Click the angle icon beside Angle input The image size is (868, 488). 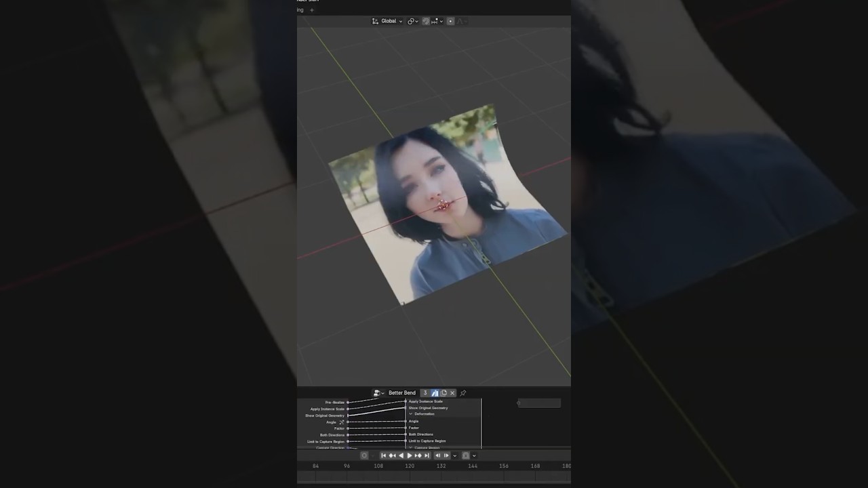[x=342, y=422]
